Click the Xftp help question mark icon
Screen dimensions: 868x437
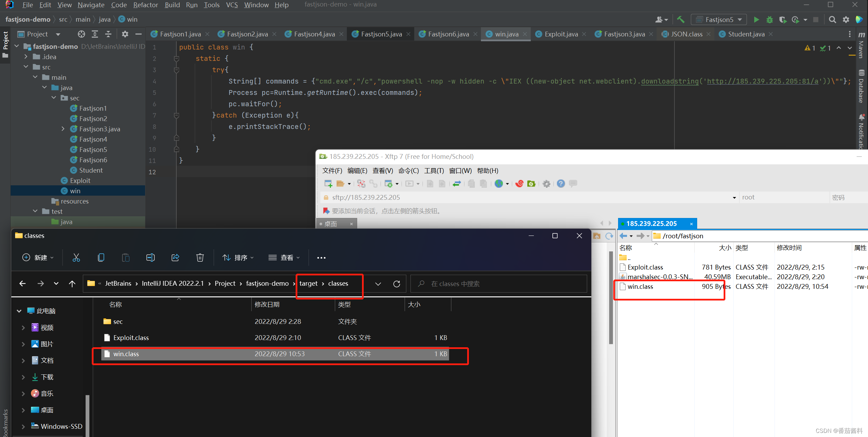coord(561,184)
